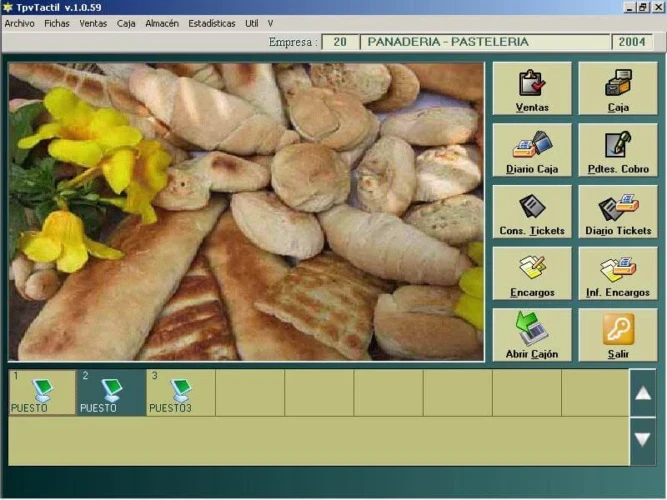Viewport: 667px width, 500px height.
Task: Click the PANADERIA - PASTELERIA company name field
Action: click(485, 42)
